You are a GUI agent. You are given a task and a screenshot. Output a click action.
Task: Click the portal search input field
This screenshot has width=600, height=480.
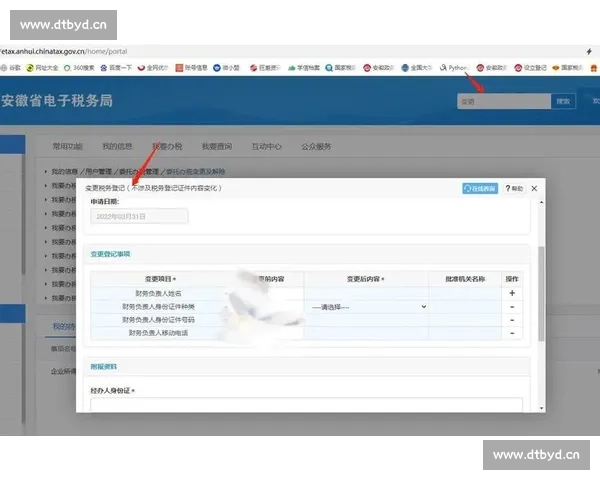click(503, 101)
